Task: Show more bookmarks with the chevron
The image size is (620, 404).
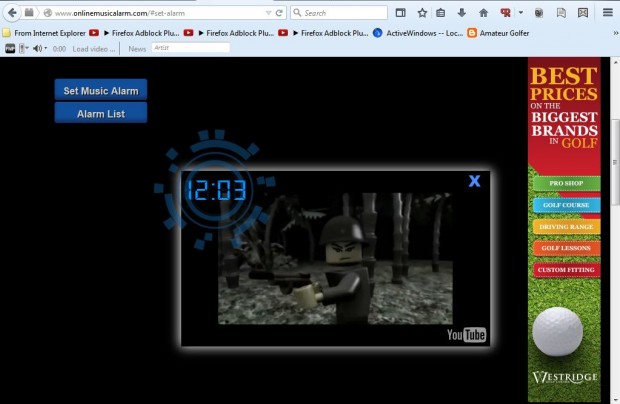Action: [x=616, y=33]
